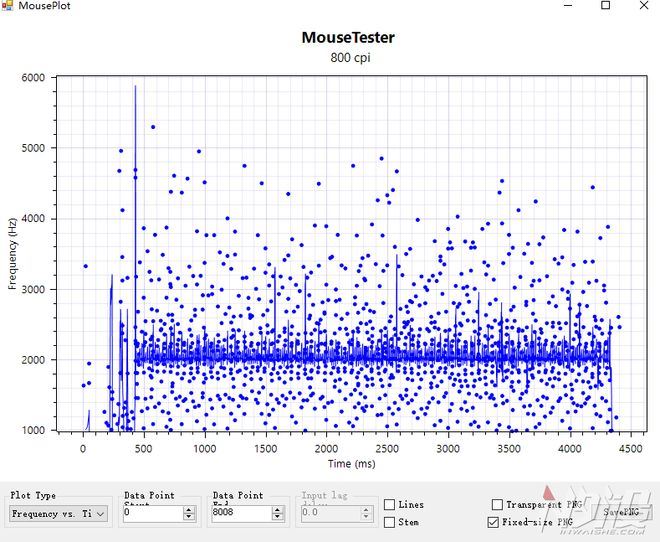Click the MouseTester chart title
Screen dimensions: 660x542
coord(348,37)
